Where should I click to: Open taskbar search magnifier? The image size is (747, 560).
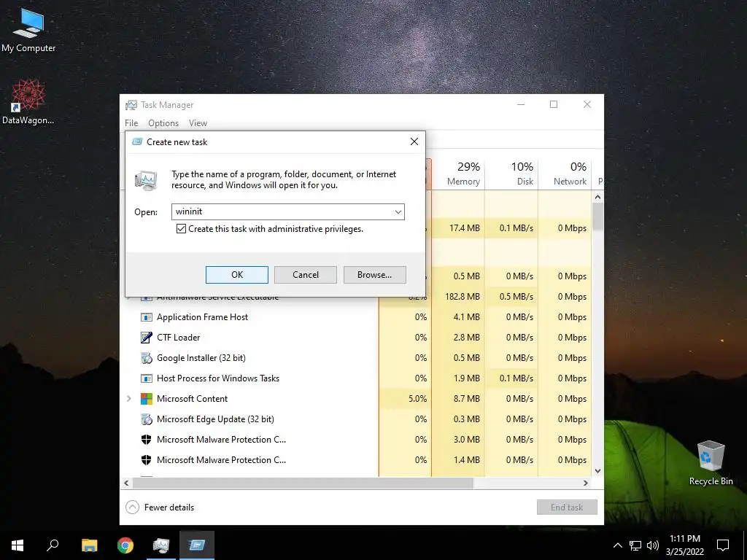point(53,545)
